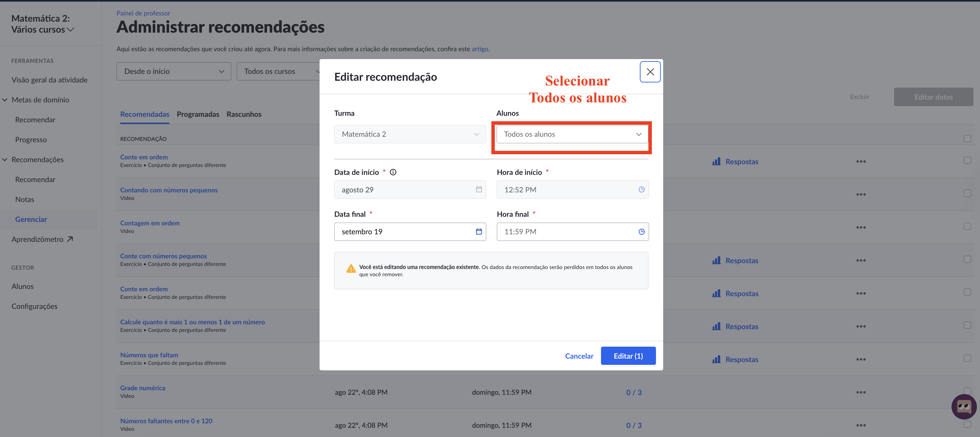This screenshot has width=980, height=437.
Task: Check the first Conte em ordem row checkbox
Action: pos(967,160)
